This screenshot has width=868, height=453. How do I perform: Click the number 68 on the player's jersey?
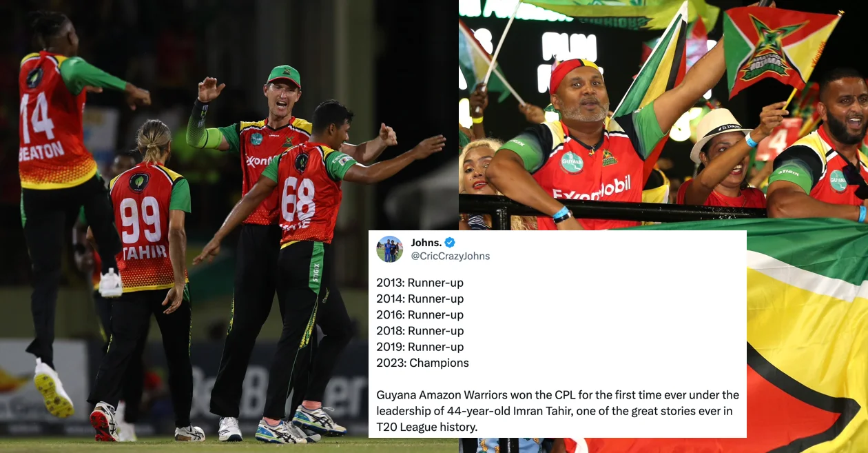298,199
